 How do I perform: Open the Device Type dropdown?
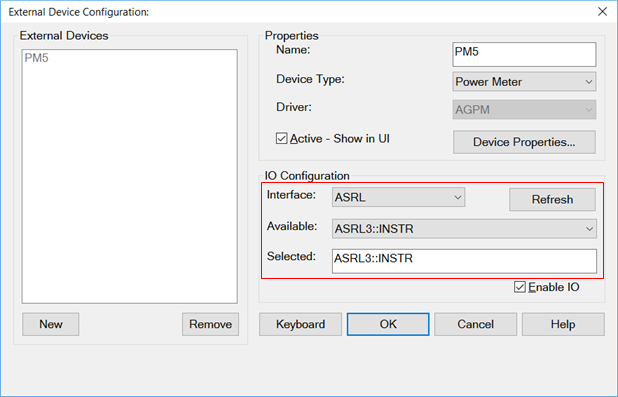tap(524, 82)
